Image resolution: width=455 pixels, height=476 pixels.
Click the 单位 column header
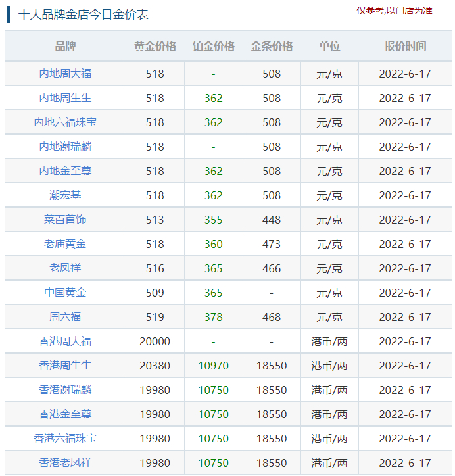(329, 47)
